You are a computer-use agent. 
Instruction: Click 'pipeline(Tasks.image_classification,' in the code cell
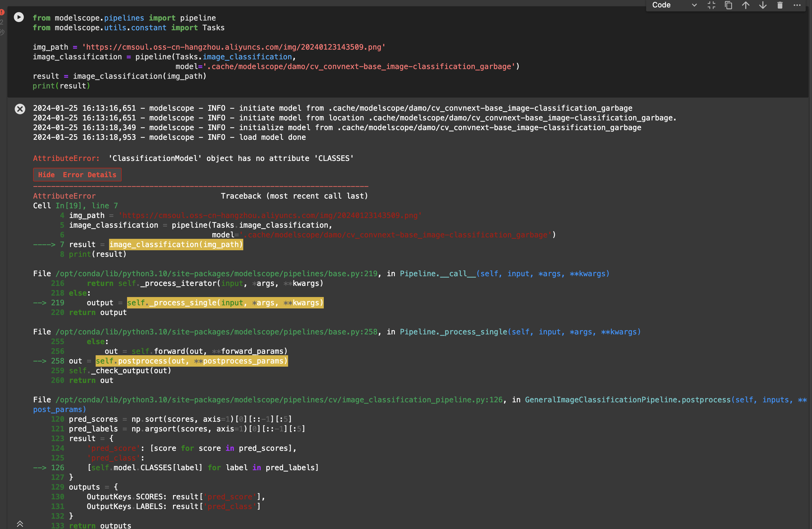pos(216,56)
